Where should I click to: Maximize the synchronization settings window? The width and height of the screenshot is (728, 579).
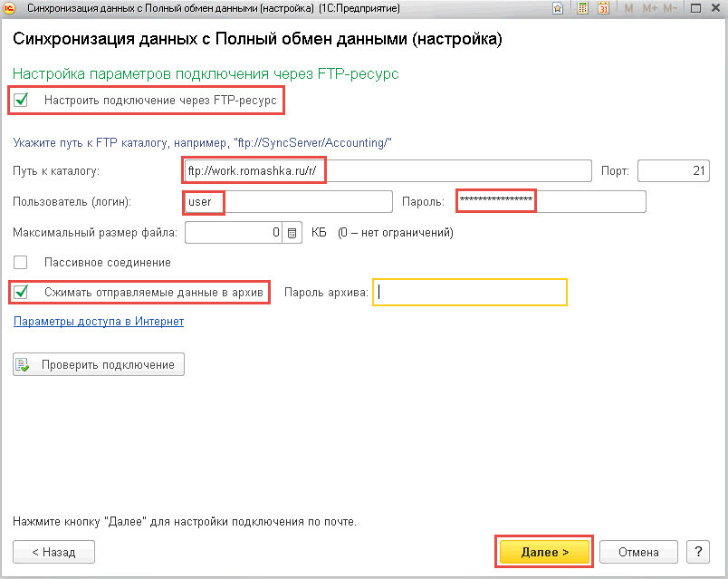coord(695,8)
